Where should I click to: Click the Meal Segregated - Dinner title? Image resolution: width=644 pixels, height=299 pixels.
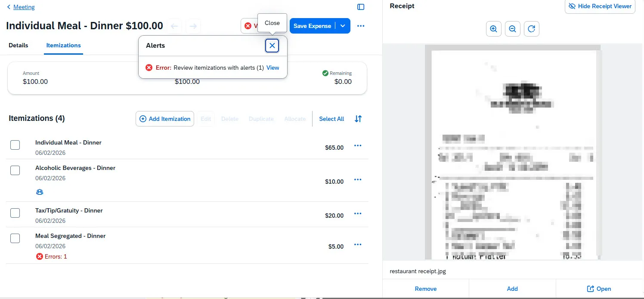pos(71,236)
